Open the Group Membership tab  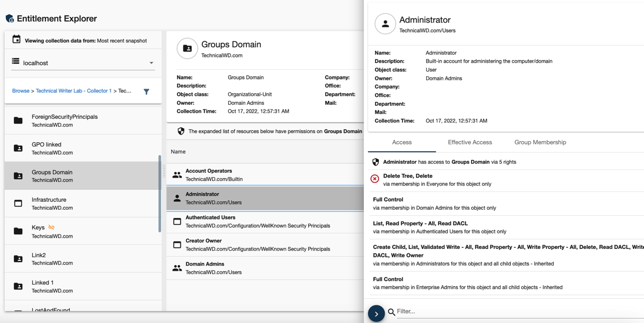point(540,142)
